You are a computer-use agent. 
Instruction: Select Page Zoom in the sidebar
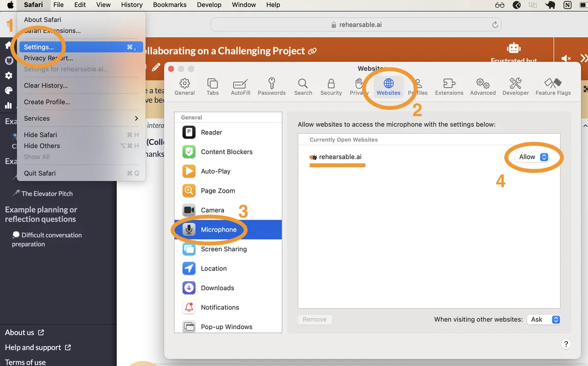pos(228,191)
